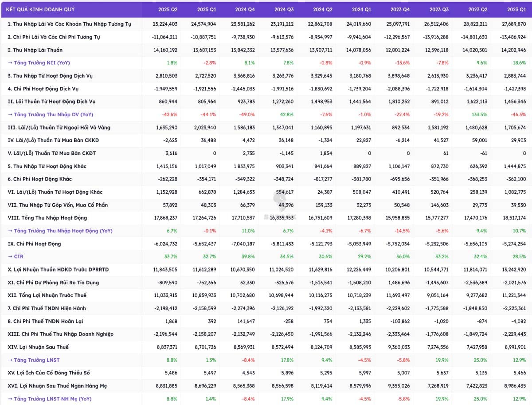Select the 39.8% CIR value for 2024 Q4
The width and height of the screenshot is (532, 405).
point(248,256)
